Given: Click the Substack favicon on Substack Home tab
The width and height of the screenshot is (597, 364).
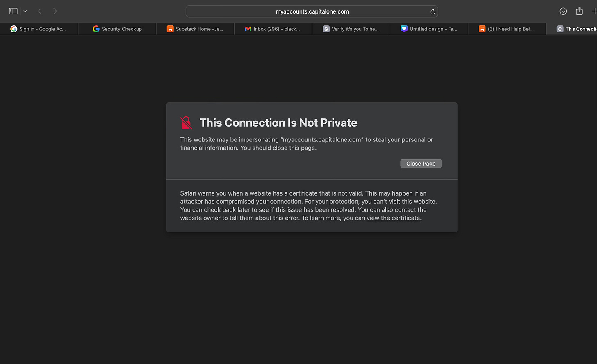Looking at the screenshot, I should tap(170, 29).
